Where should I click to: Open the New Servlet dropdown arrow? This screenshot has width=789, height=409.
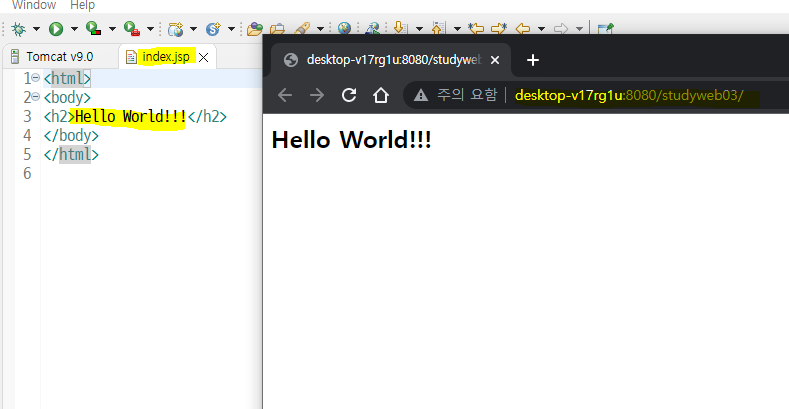[231, 29]
